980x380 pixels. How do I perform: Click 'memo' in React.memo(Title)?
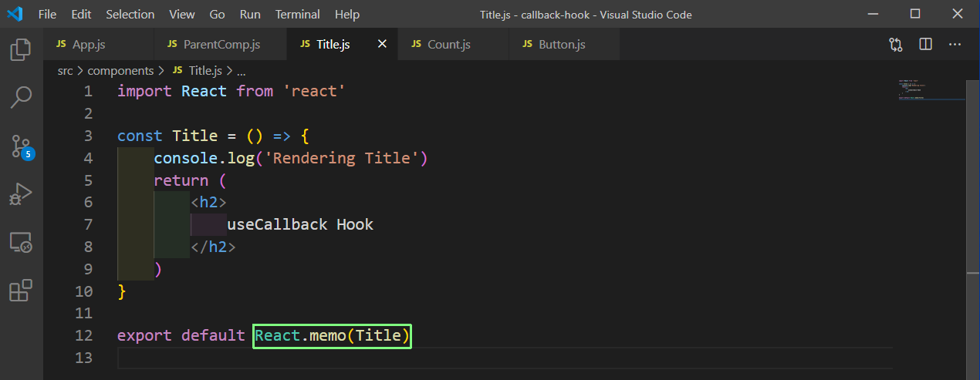pos(327,335)
